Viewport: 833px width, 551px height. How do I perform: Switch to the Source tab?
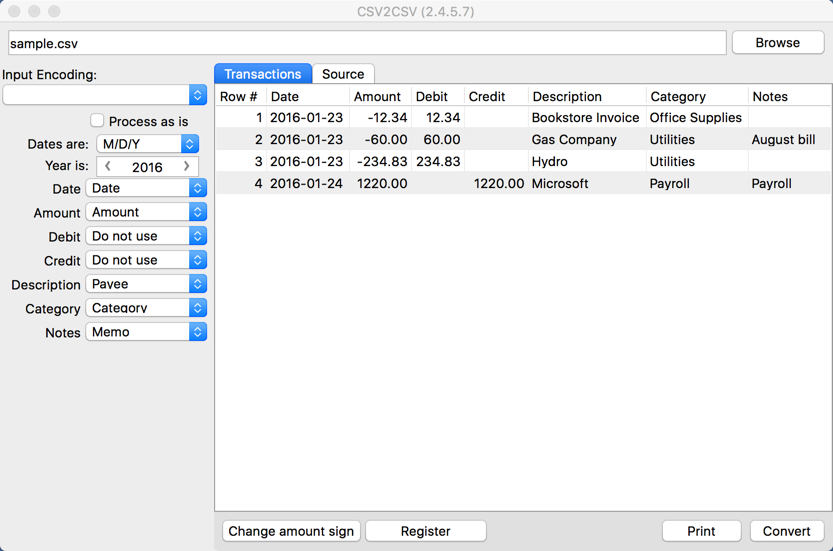tap(343, 74)
